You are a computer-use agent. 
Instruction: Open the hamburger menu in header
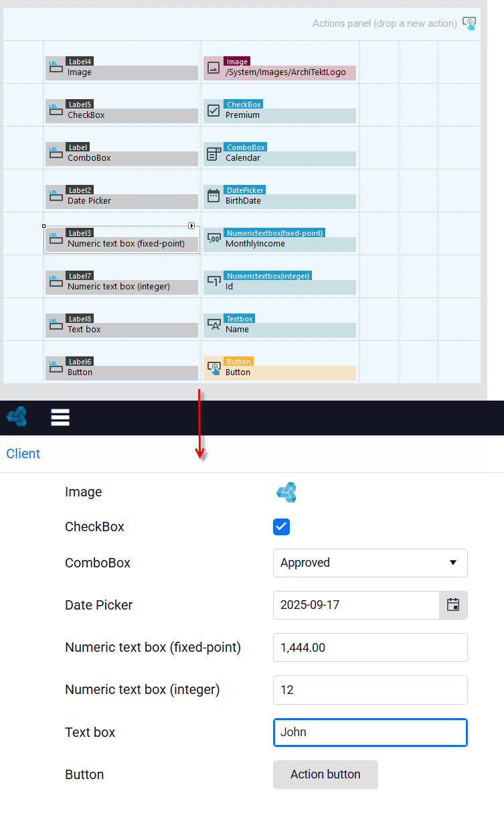pyautogui.click(x=60, y=417)
